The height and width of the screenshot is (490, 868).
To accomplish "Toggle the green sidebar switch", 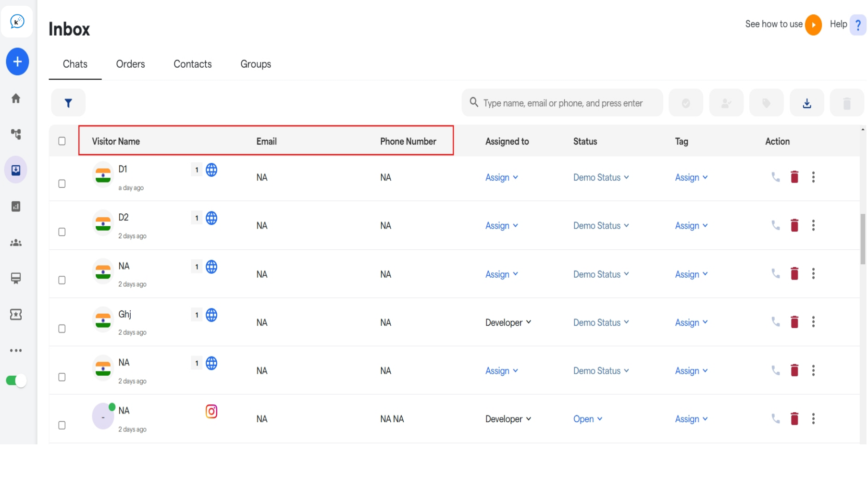I will (16, 381).
